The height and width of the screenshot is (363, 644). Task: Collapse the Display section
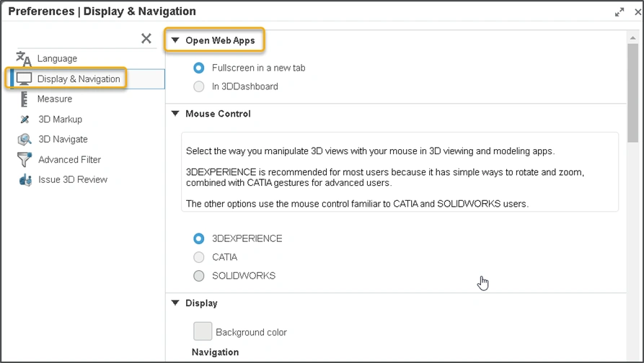point(175,303)
